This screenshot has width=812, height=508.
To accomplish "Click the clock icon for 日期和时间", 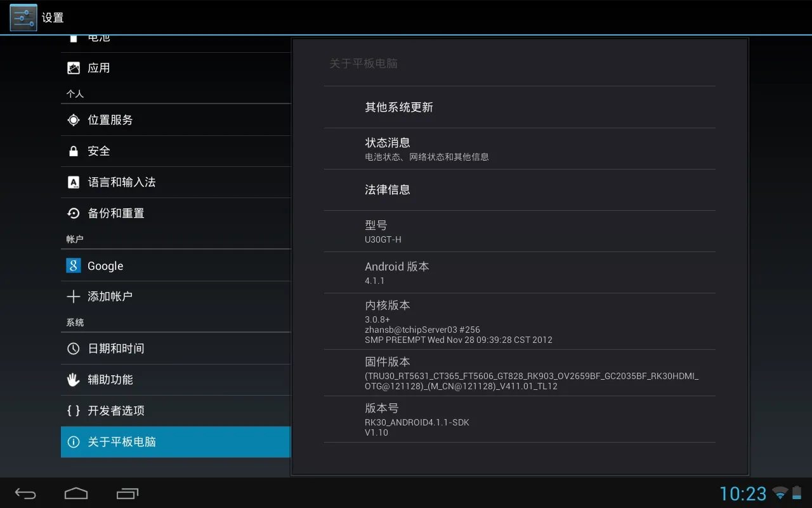I will [74, 349].
